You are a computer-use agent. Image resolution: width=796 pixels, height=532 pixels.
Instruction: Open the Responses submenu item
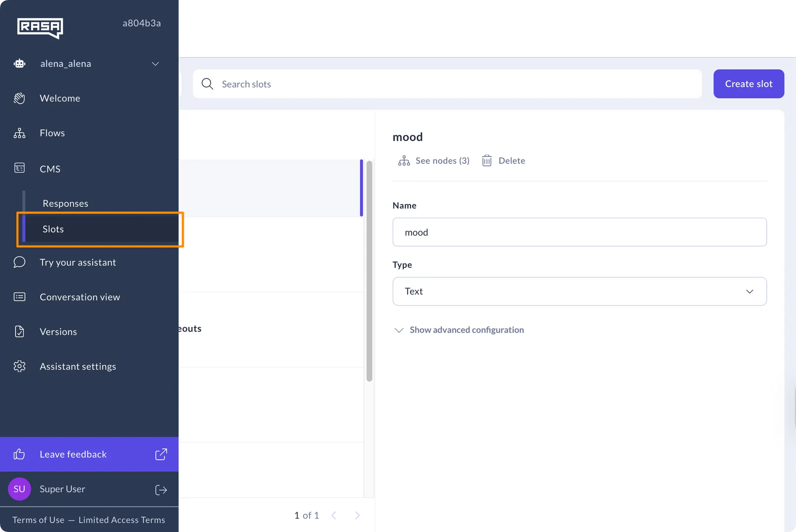tap(65, 203)
